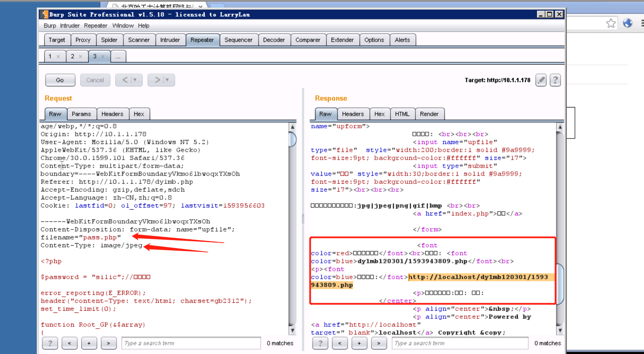Image resolution: width=644 pixels, height=354 pixels.
Task: Show the request Raw view tab
Action: 55,114
